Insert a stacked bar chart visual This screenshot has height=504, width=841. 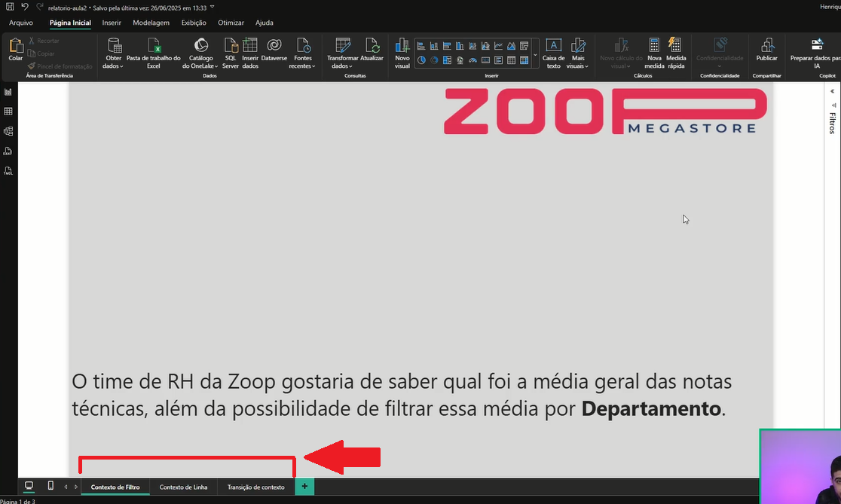pos(421,46)
